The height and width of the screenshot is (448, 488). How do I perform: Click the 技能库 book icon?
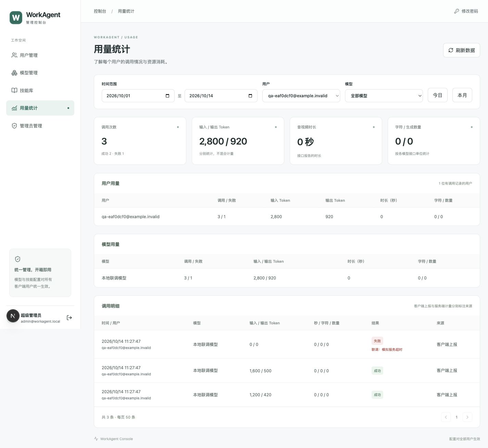pyautogui.click(x=14, y=90)
